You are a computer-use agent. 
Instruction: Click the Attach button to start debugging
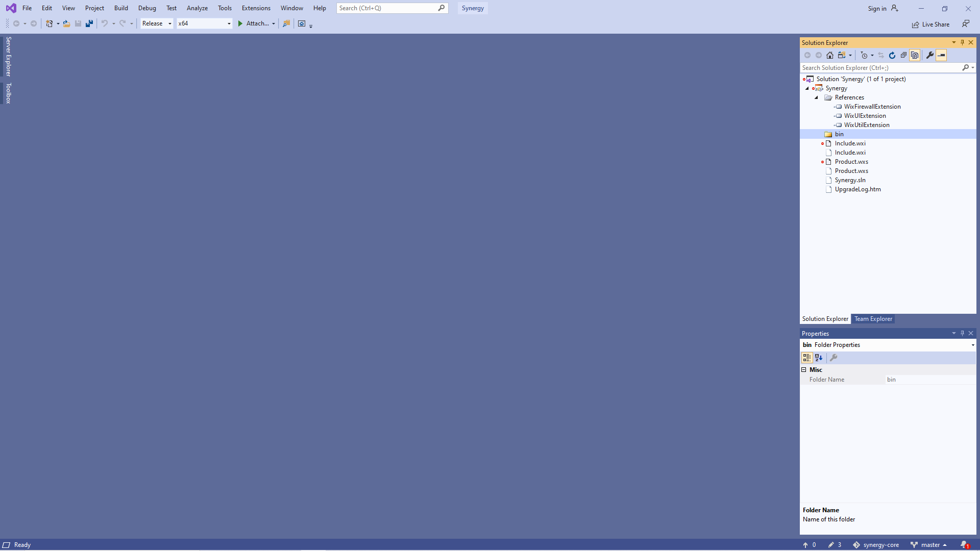(x=256, y=23)
